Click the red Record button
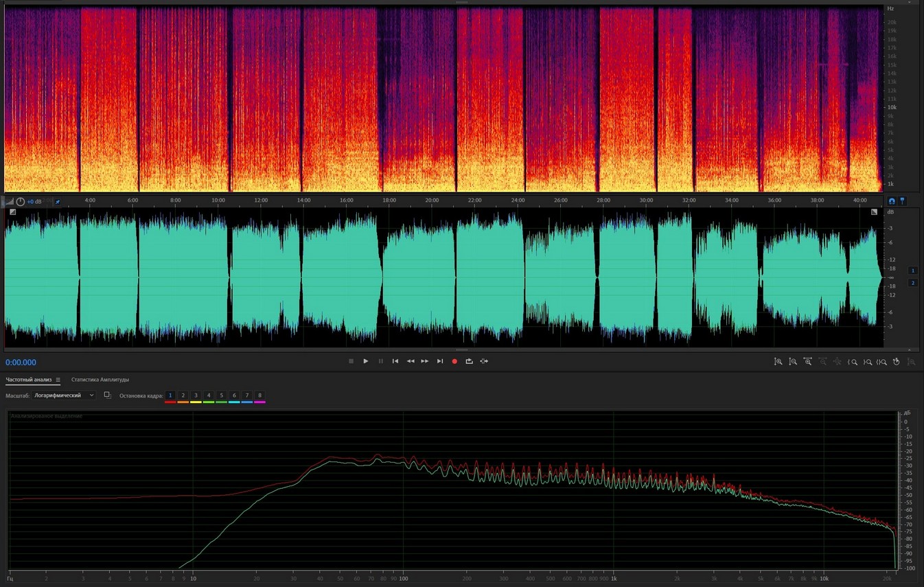924x587 pixels. click(454, 361)
